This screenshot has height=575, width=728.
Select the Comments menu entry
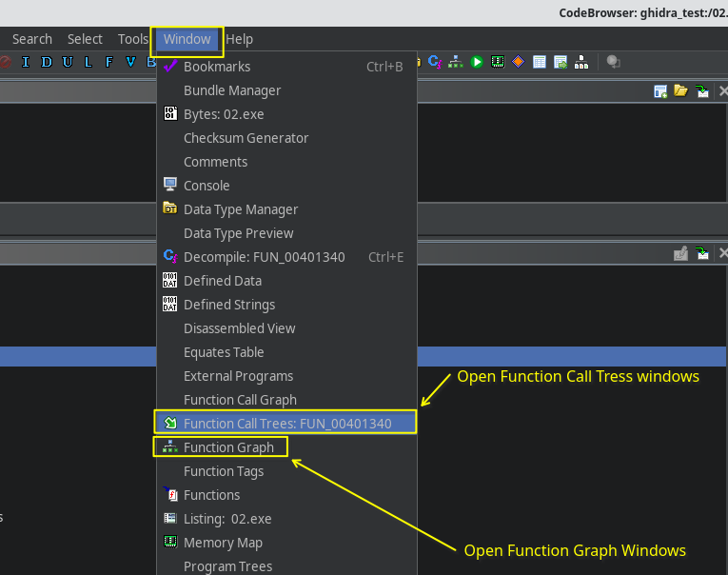[286, 162]
